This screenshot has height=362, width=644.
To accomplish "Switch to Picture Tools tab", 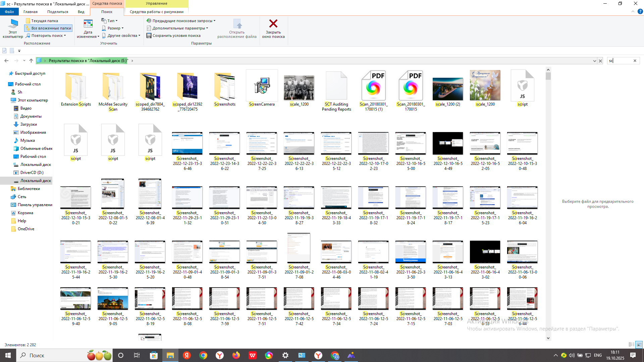I will point(156,12).
